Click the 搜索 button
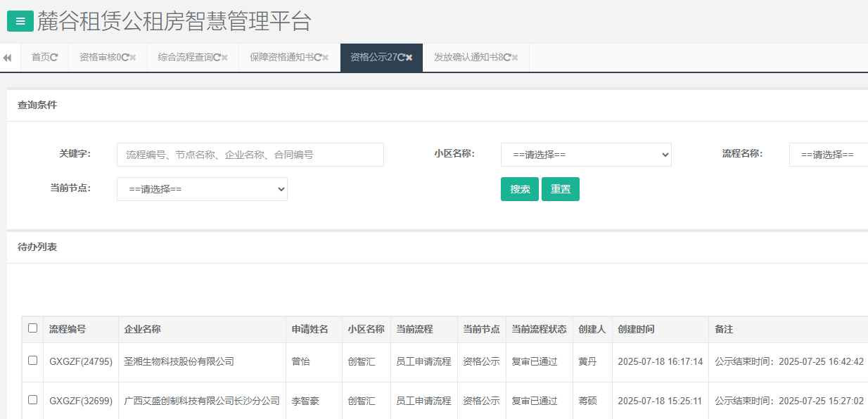This screenshot has width=868, height=419. click(520, 189)
